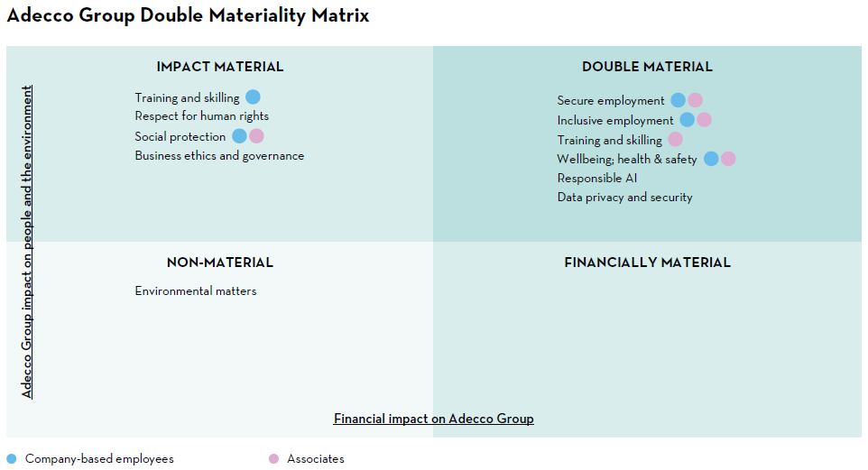Click blue dot beside Secure employment

pyautogui.click(x=679, y=100)
